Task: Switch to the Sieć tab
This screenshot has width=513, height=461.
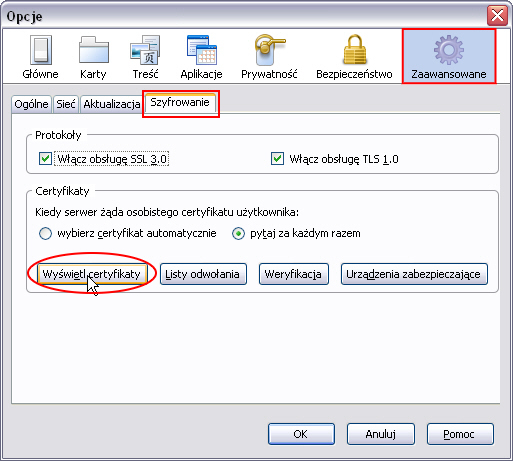Action: [x=66, y=104]
